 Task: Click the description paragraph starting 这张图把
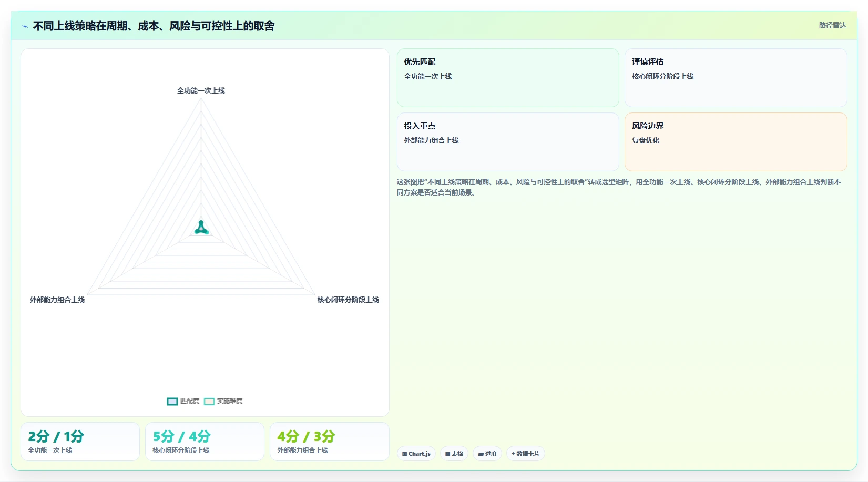pos(619,187)
